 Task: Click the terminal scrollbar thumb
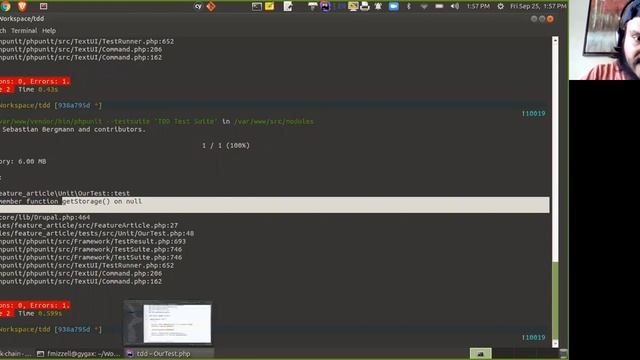pos(555,300)
